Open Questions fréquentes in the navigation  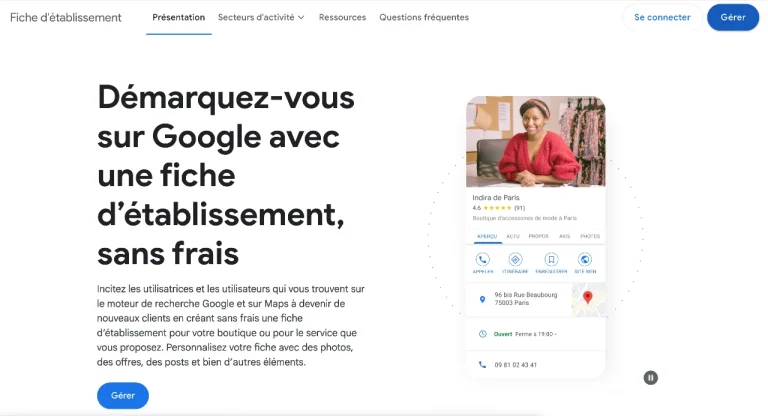(x=422, y=17)
